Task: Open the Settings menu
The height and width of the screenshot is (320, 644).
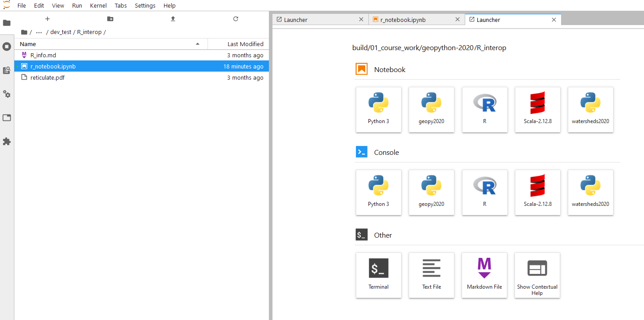Action: (145, 6)
